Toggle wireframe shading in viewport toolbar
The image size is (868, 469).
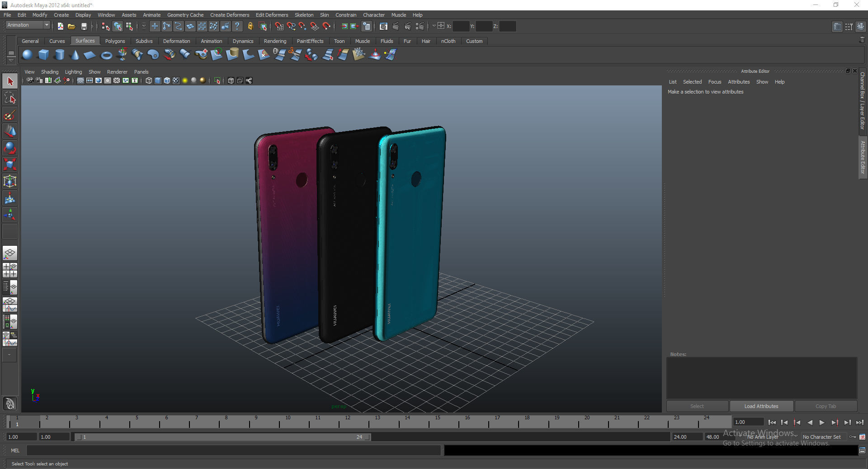[x=149, y=80]
